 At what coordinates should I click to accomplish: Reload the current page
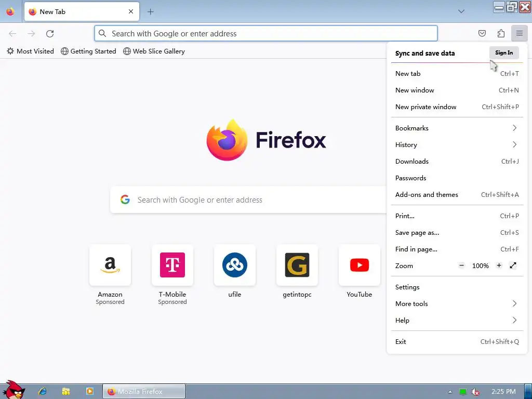coord(50,34)
